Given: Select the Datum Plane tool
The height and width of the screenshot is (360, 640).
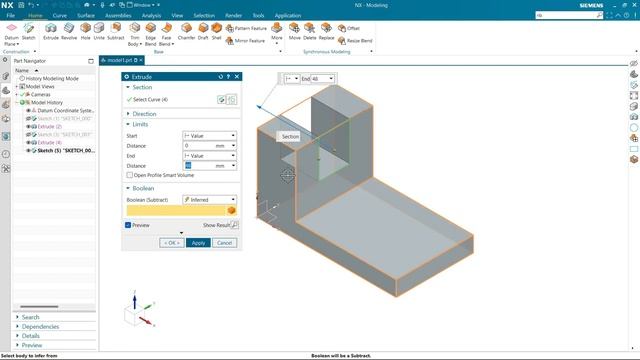Looking at the screenshot, I should click(x=11, y=33).
